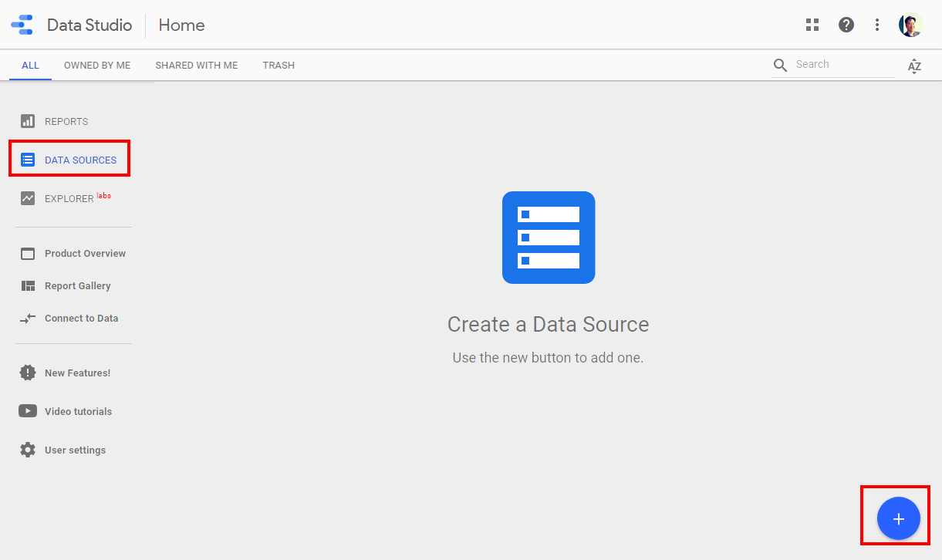942x560 pixels.
Task: Switch to the OWNED BY ME tab
Action: [x=97, y=66]
